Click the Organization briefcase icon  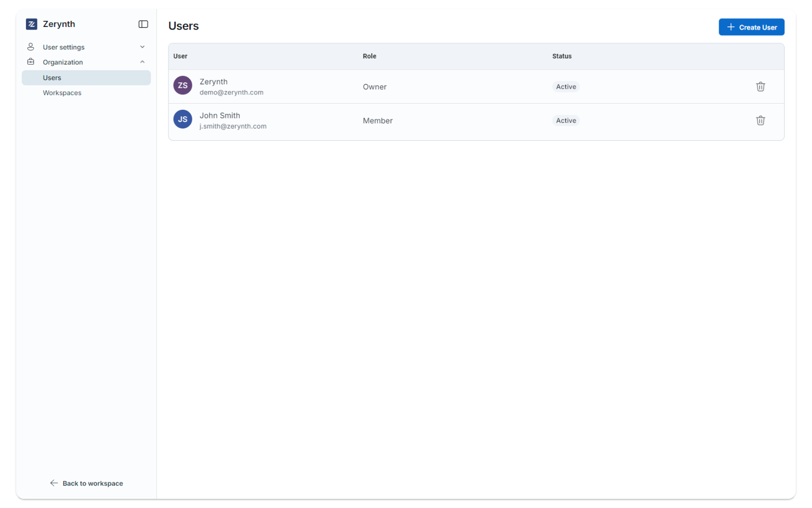point(30,62)
